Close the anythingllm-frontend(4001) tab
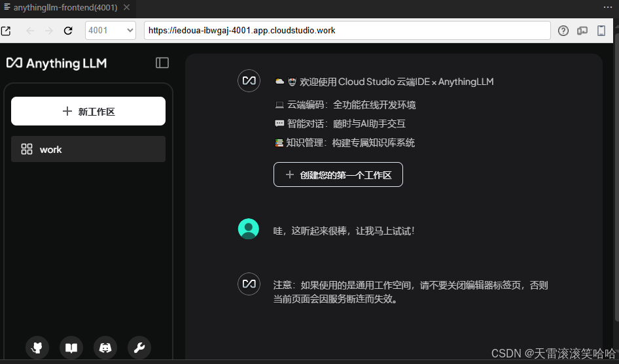 click(x=126, y=7)
